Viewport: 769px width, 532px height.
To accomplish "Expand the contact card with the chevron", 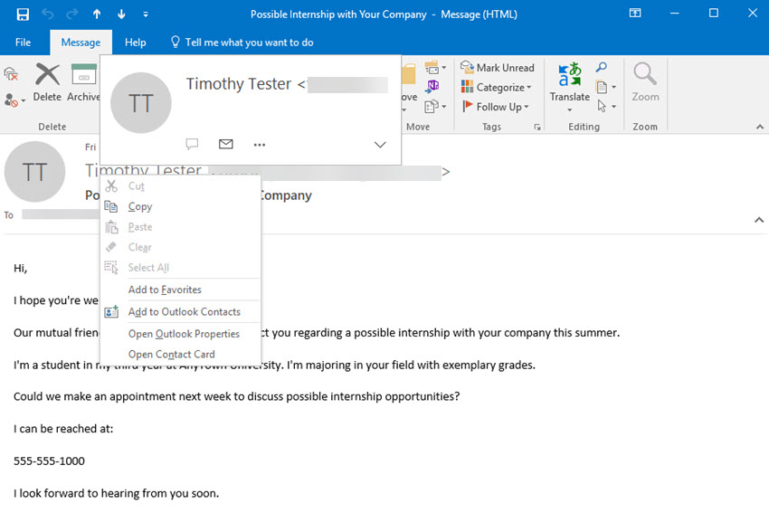I will pyautogui.click(x=380, y=144).
